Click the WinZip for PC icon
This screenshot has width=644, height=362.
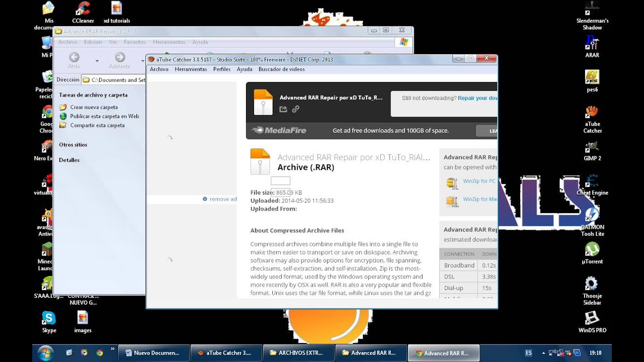pyautogui.click(x=452, y=183)
